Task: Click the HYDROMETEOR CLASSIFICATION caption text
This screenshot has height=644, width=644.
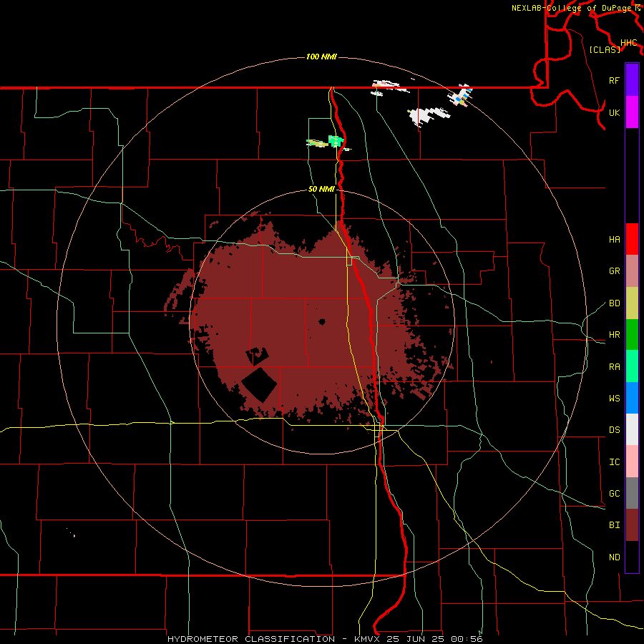Action: click(x=251, y=639)
